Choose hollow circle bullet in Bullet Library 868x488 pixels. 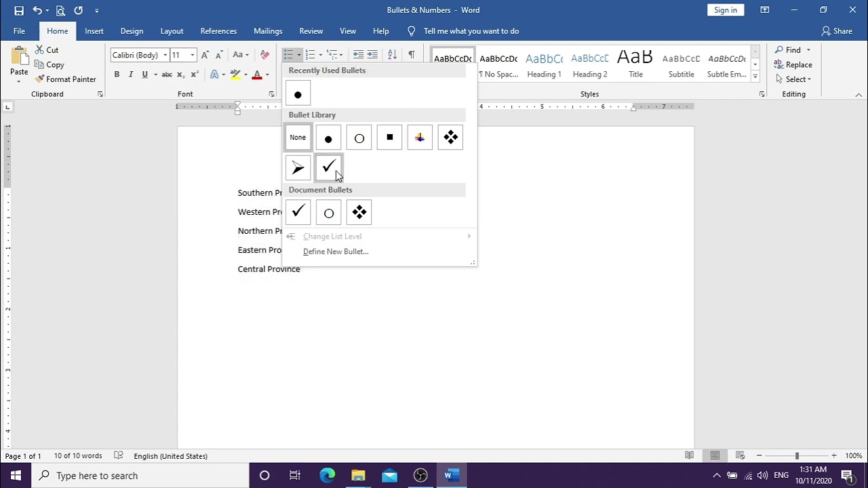[359, 138]
